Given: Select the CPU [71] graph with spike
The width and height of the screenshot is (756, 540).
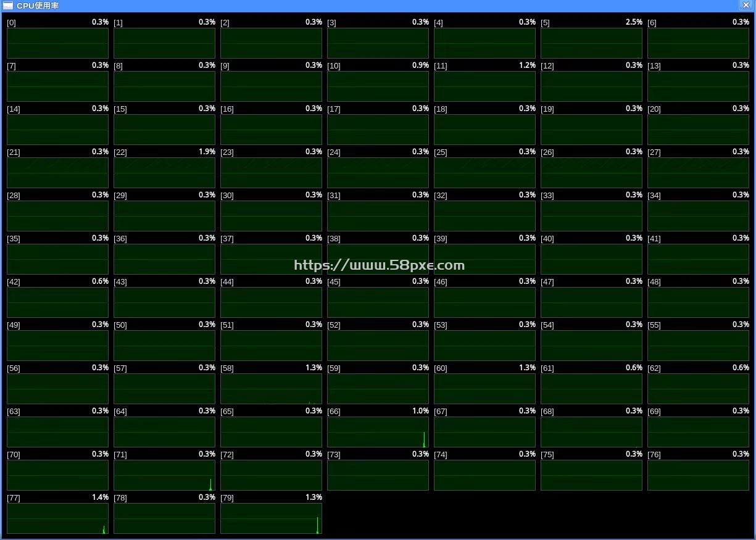Looking at the screenshot, I should click(x=164, y=475).
